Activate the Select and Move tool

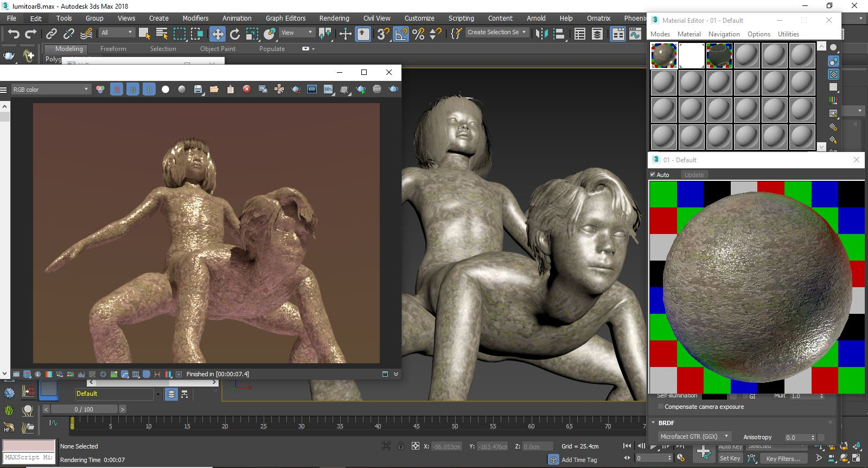217,34
